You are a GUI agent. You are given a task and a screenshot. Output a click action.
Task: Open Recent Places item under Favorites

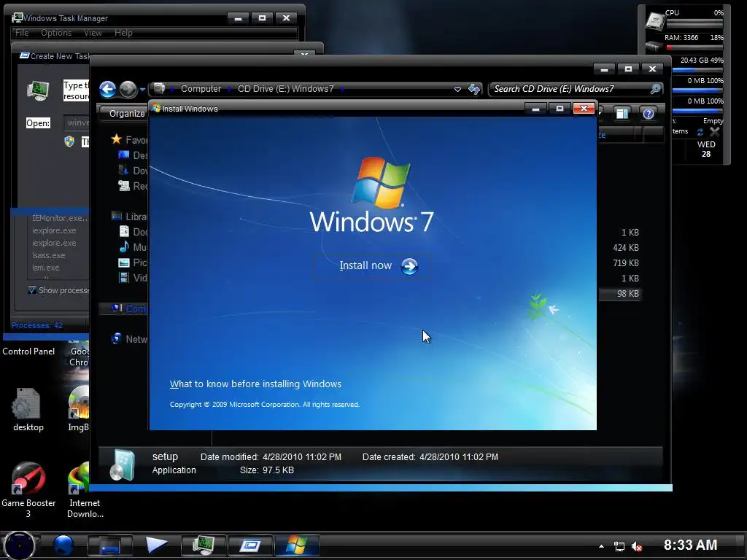pos(133,186)
